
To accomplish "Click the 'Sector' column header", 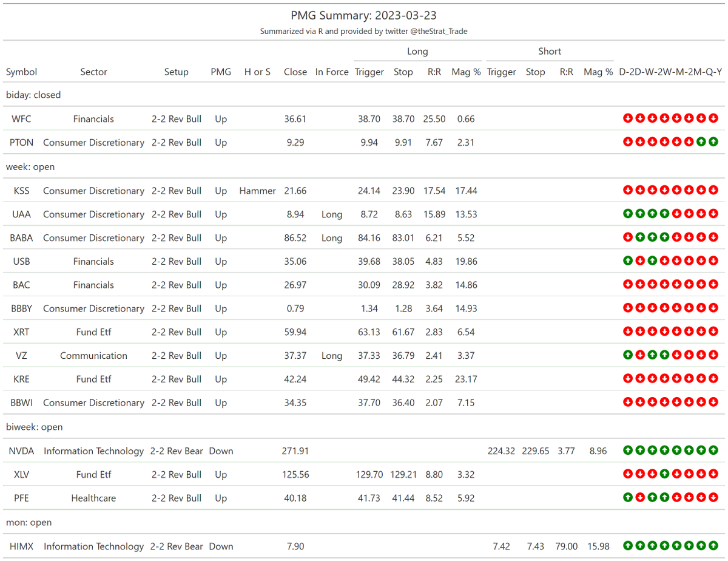I will coord(93,72).
